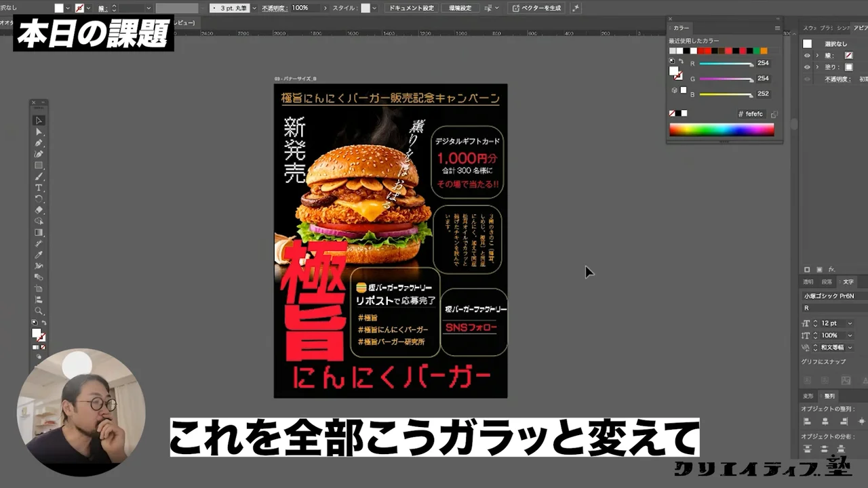Click the R value field 254
The width and height of the screenshot is (868, 488).
coord(763,63)
